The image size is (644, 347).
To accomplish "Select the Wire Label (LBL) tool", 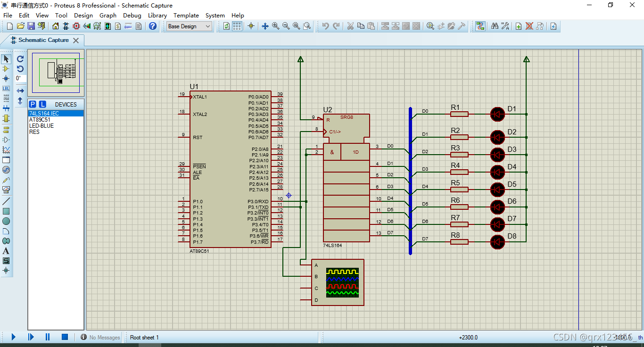I will [x=6, y=88].
